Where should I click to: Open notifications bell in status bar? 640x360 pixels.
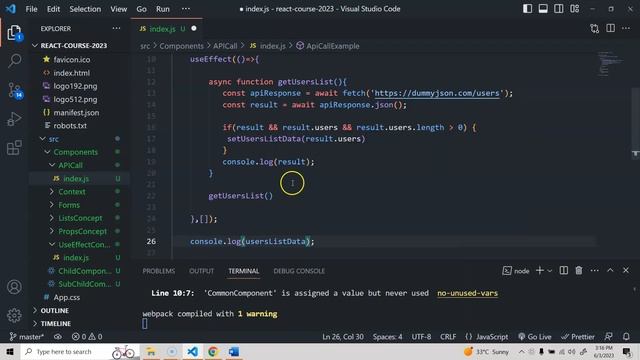(x=626, y=337)
